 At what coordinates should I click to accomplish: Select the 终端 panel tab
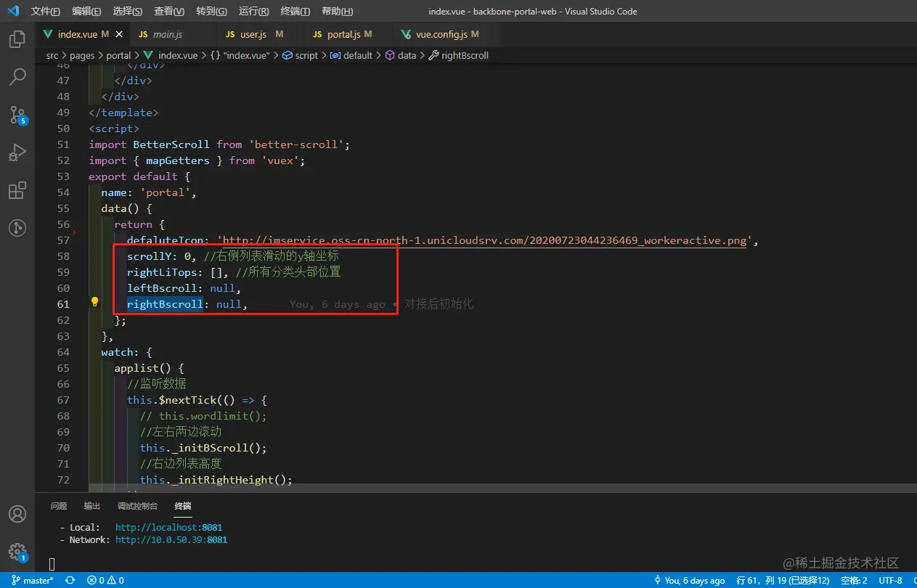point(183,506)
